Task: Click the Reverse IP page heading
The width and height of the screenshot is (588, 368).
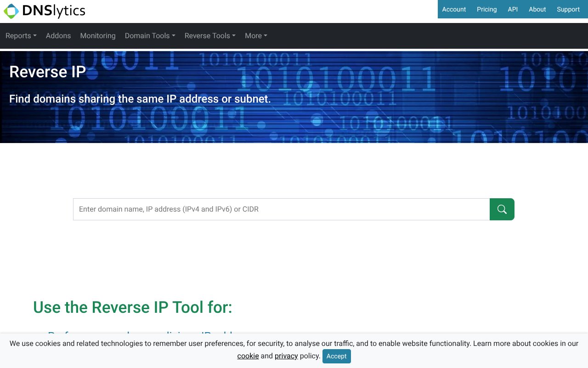Action: [x=47, y=72]
